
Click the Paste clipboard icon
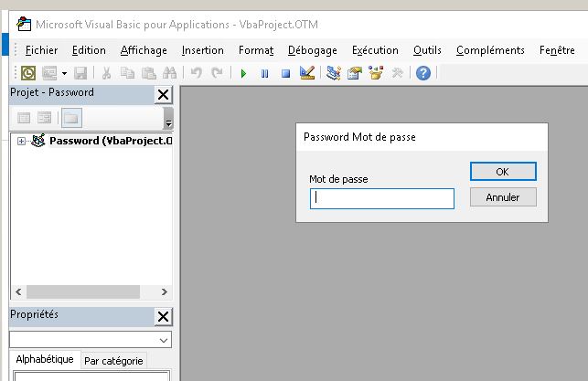pyautogui.click(x=149, y=73)
